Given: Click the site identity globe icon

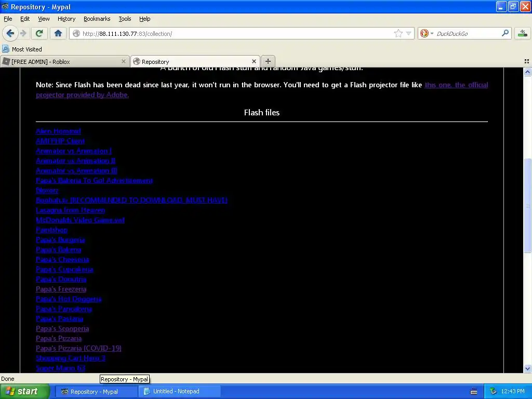Looking at the screenshot, I should click(76, 33).
